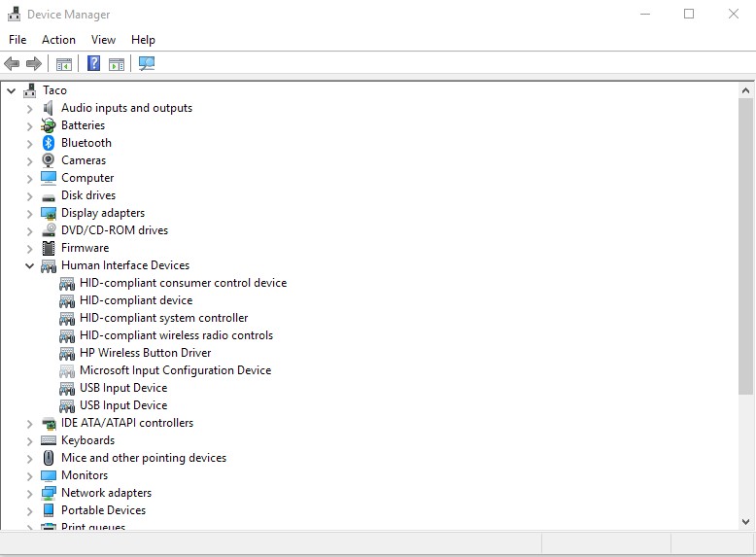Image resolution: width=756 pixels, height=557 pixels.
Task: Click Show/Hide Action Pane toolbar icon
Action: coord(117,64)
